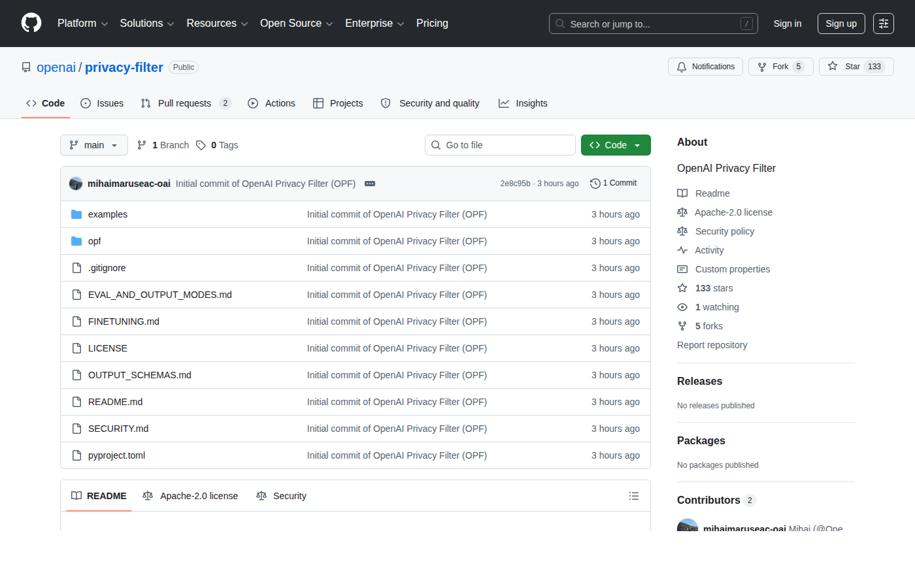Open the GitHub homepage logo

pos(31,23)
